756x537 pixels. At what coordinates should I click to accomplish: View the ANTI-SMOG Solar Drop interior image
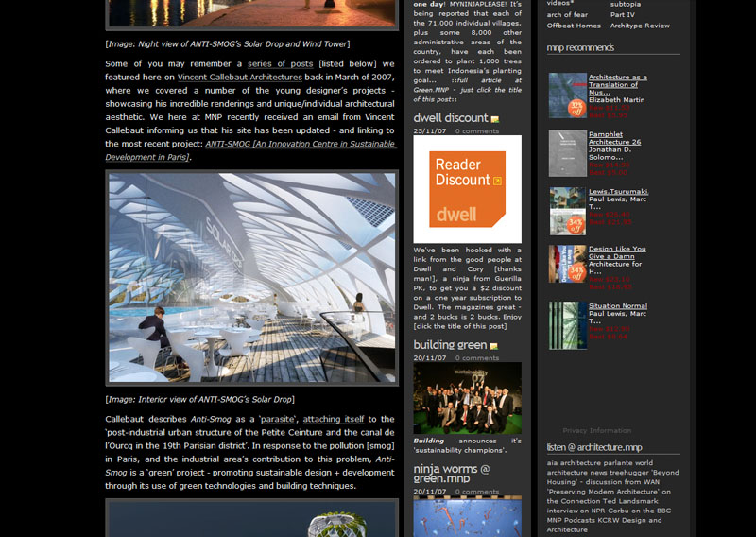251,277
